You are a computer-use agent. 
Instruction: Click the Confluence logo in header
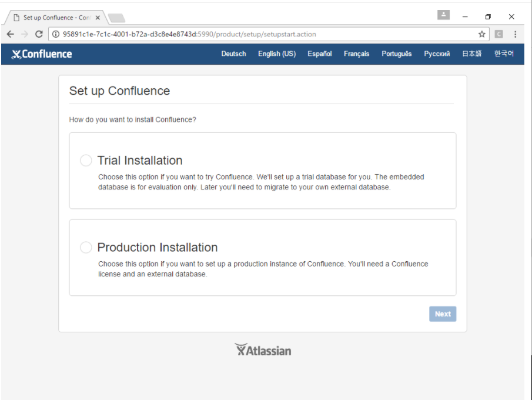pos(42,54)
